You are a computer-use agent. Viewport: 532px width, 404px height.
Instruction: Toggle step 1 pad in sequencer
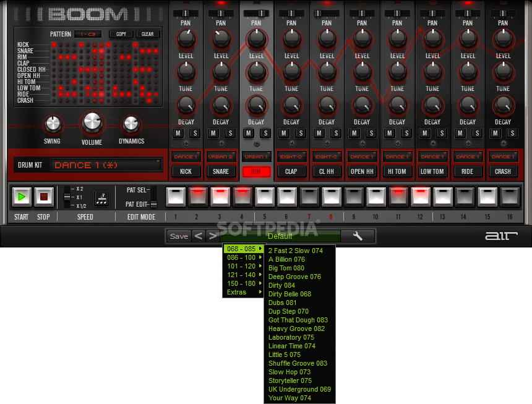click(x=176, y=197)
